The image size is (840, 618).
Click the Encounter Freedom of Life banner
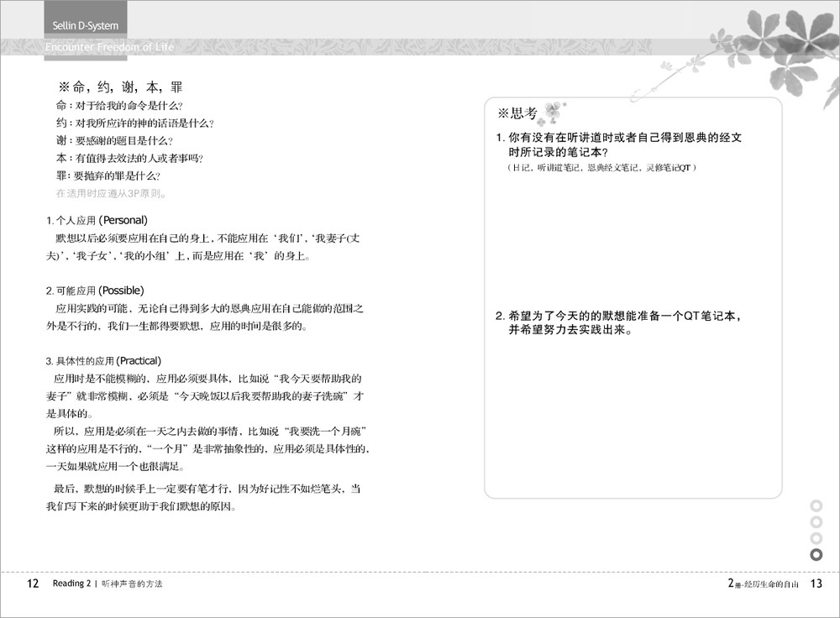pos(111,47)
